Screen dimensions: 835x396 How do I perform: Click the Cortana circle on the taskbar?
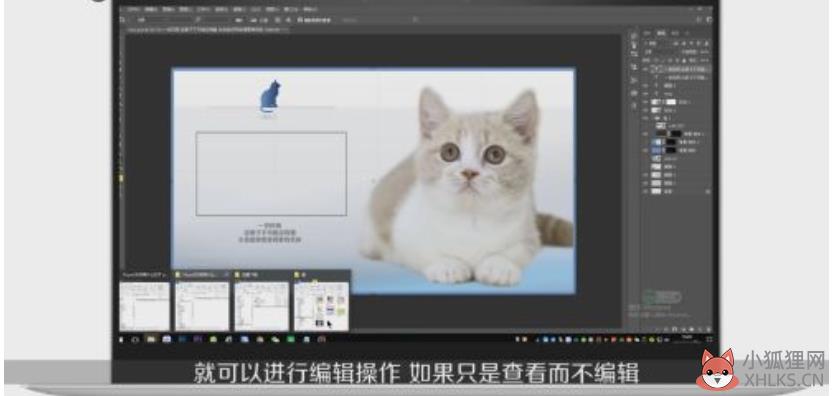coord(135,339)
